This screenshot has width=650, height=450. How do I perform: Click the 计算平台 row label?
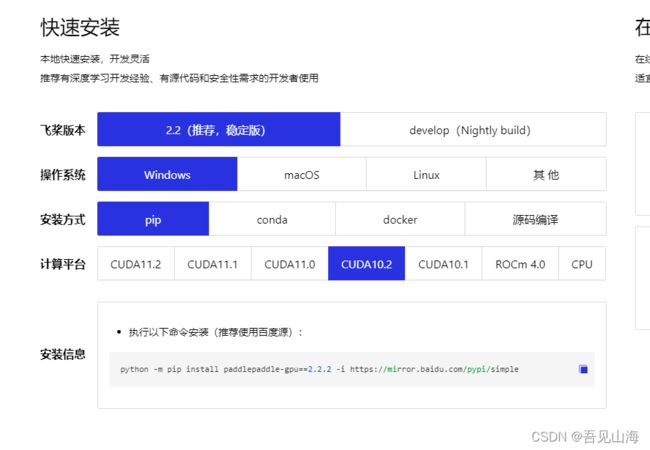(63, 264)
